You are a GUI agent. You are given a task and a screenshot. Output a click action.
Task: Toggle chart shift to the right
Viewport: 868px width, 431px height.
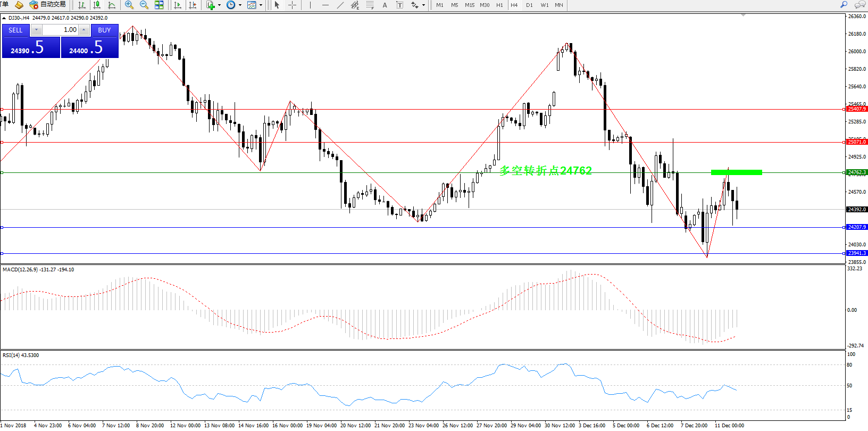coord(193,5)
